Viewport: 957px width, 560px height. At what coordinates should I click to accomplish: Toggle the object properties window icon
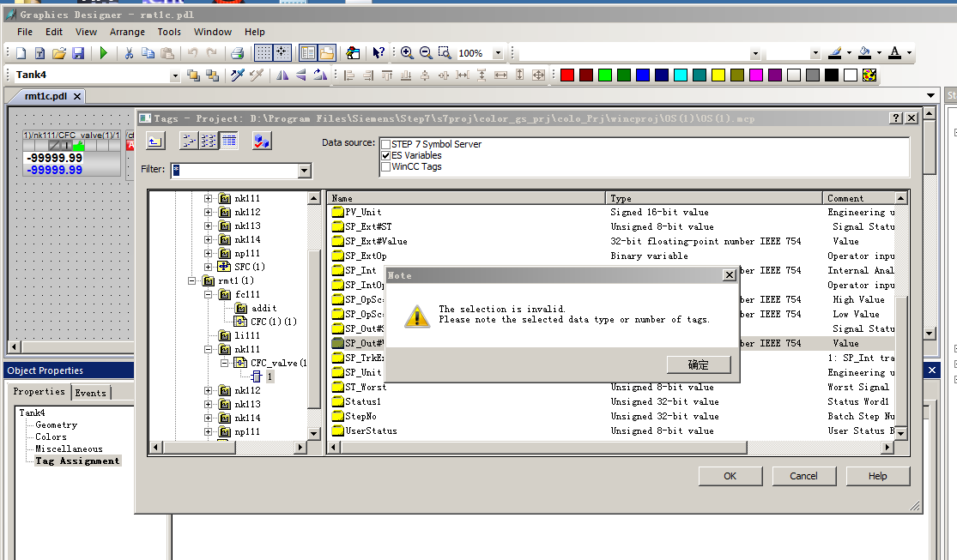tap(308, 53)
